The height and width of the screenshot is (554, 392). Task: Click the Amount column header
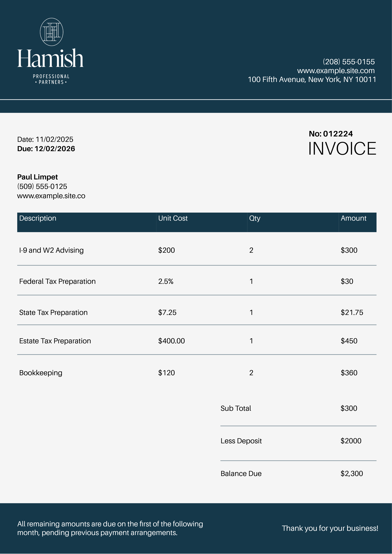pyautogui.click(x=353, y=218)
